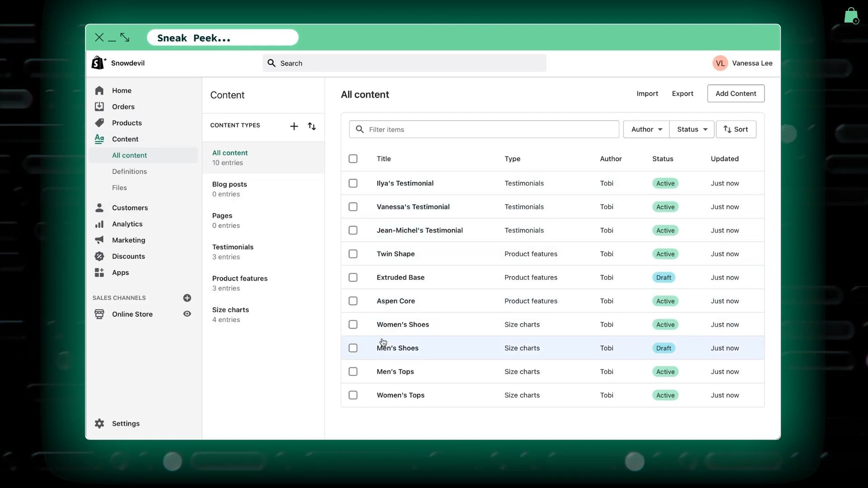Open the Twin Shape entry
Image resolution: width=868 pixels, height=488 pixels.
[396, 254]
